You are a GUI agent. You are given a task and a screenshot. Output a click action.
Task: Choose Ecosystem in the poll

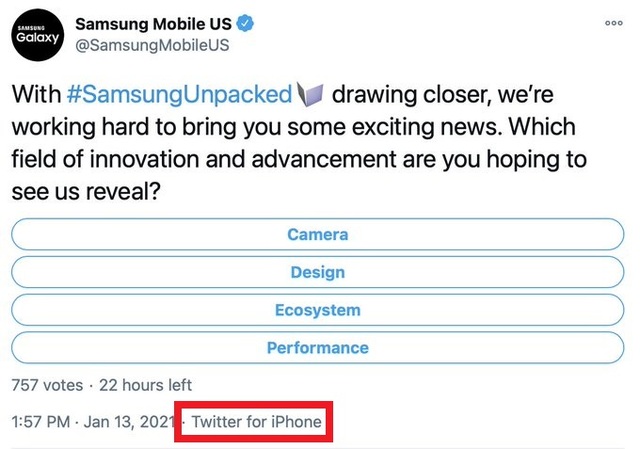(x=318, y=310)
